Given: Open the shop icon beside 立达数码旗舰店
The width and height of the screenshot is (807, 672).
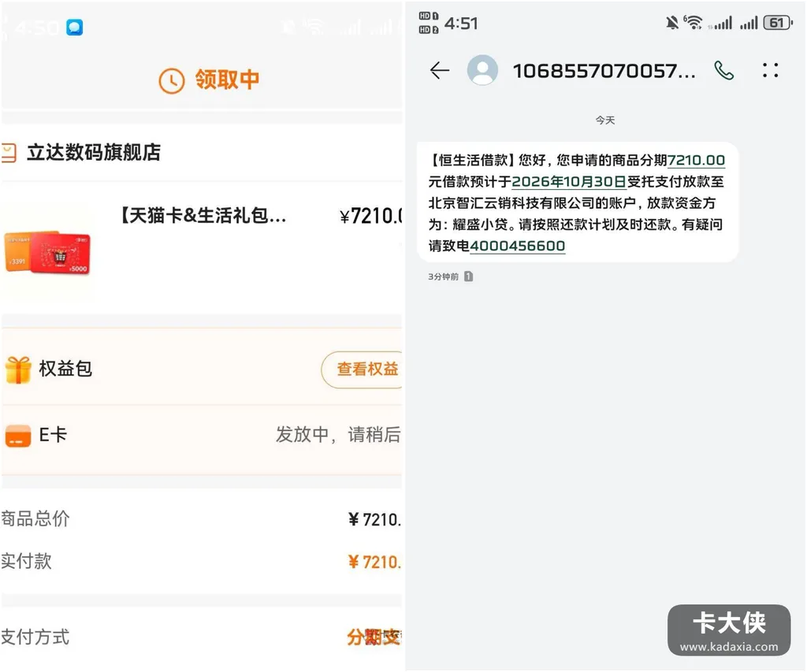Looking at the screenshot, I should pos(9,153).
